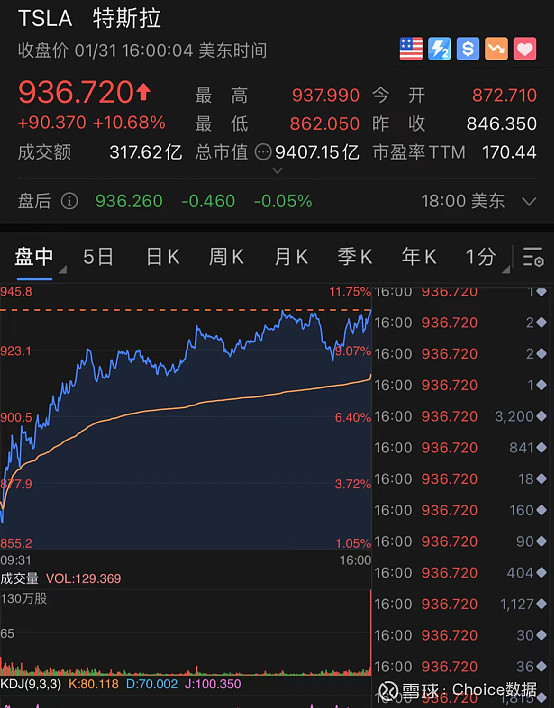Switch to the 周K chart tab

tap(227, 257)
